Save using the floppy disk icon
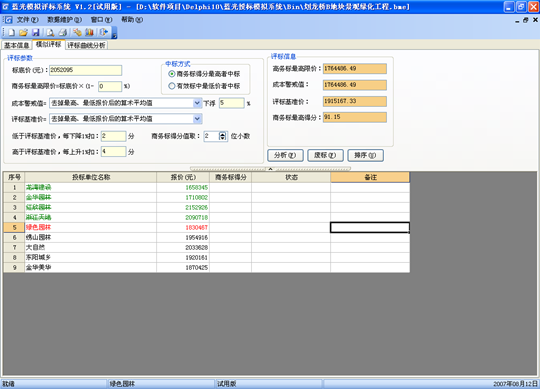The height and width of the screenshot is (389, 540). 35,32
